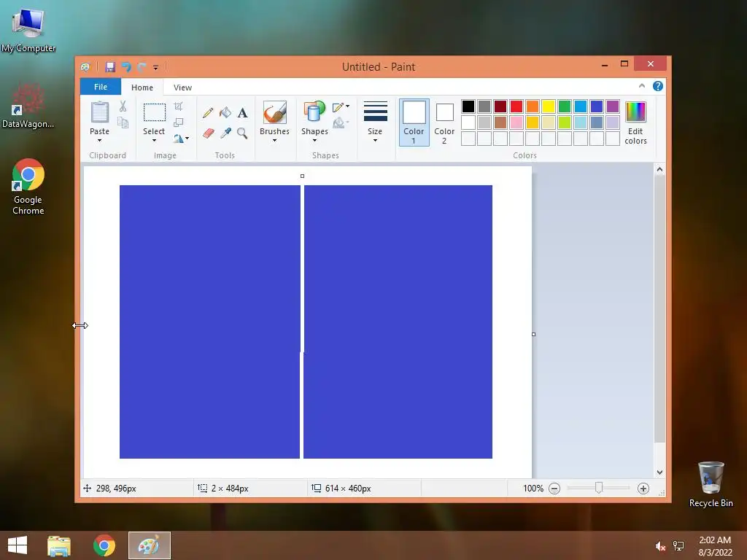Click the Shape outline icon

pyautogui.click(x=338, y=107)
